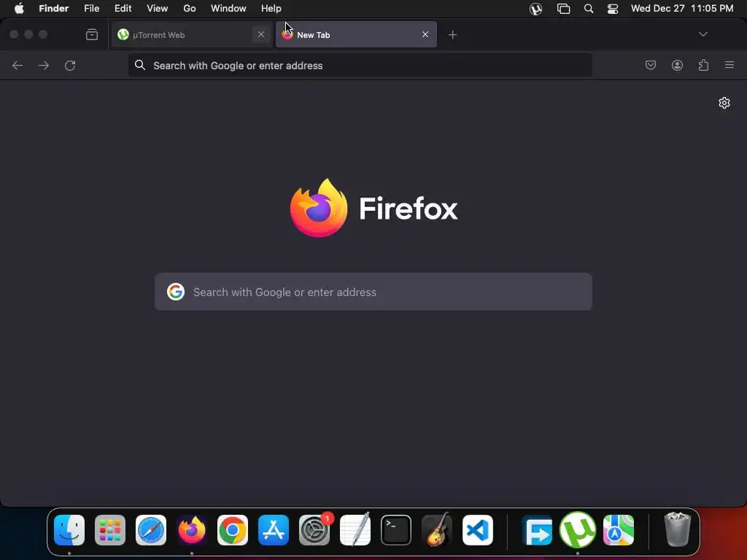Open the Help menu
Screen dimensions: 747x560
tap(271, 9)
